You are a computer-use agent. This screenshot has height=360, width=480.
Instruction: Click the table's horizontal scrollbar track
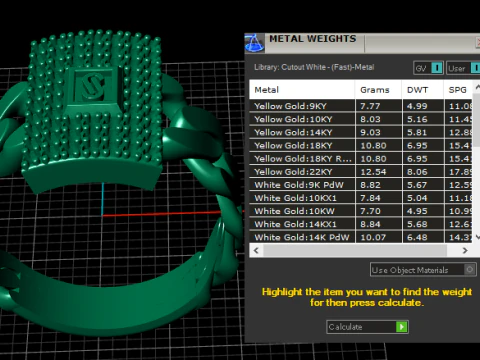click(x=355, y=250)
